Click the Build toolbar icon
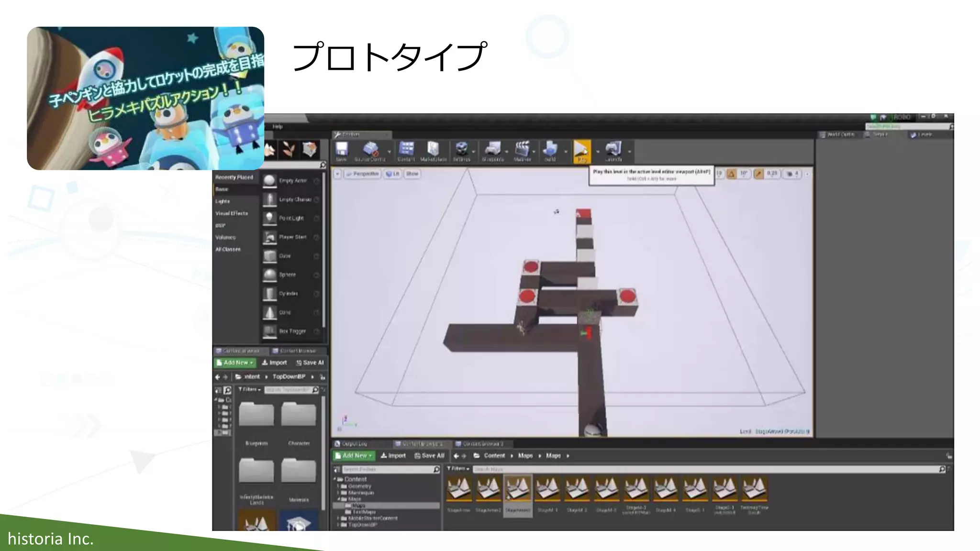The width and height of the screenshot is (980, 551). coord(550,150)
